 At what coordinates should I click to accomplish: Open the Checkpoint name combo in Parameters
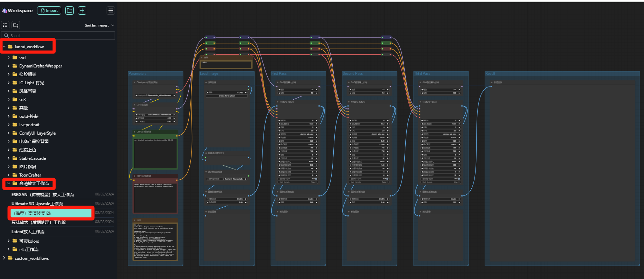pyautogui.click(x=155, y=95)
